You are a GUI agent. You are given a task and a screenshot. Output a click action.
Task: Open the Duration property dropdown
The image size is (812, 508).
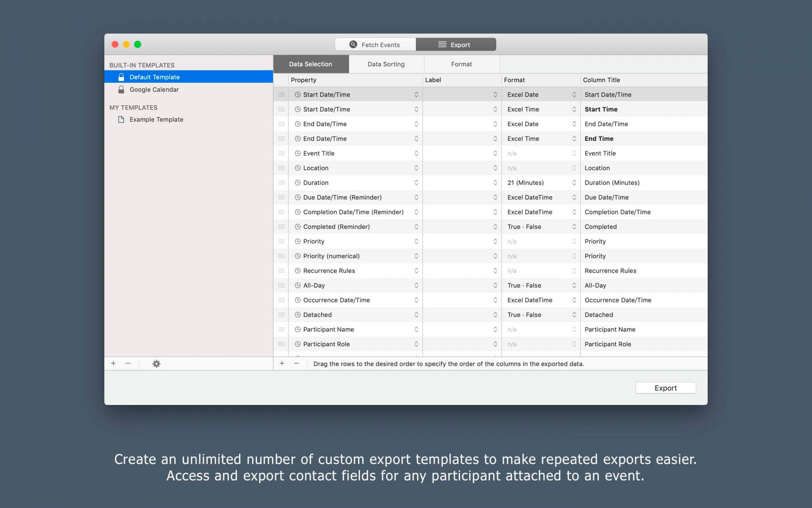point(416,183)
